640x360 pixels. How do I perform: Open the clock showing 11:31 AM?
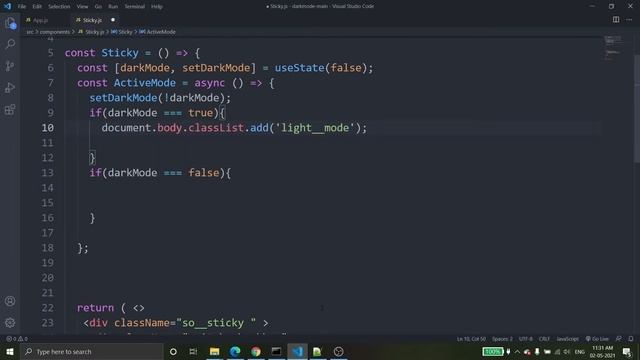tap(602, 351)
